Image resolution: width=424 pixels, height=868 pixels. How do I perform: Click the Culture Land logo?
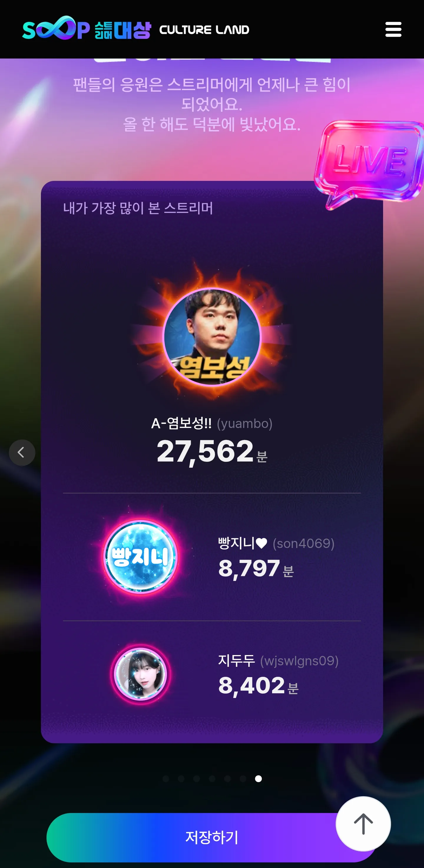tap(204, 30)
